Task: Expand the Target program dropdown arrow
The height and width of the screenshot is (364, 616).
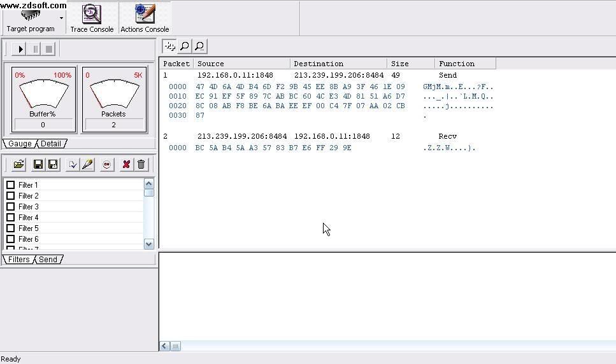Action: (62, 18)
